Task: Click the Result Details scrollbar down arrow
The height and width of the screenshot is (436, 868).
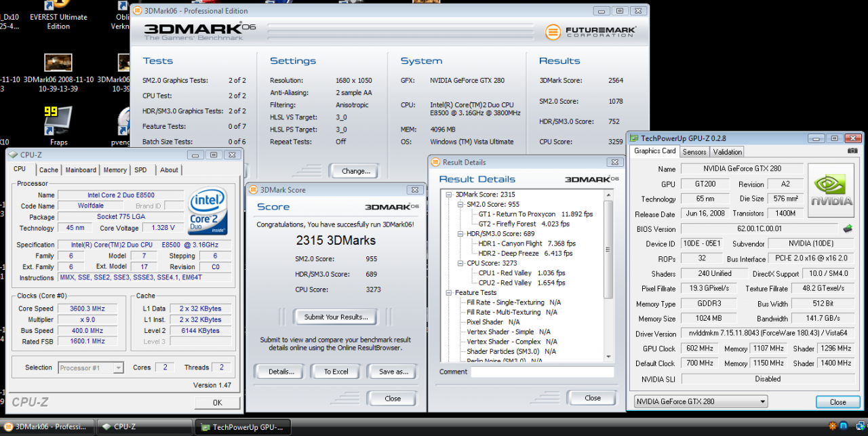Action: [x=608, y=357]
